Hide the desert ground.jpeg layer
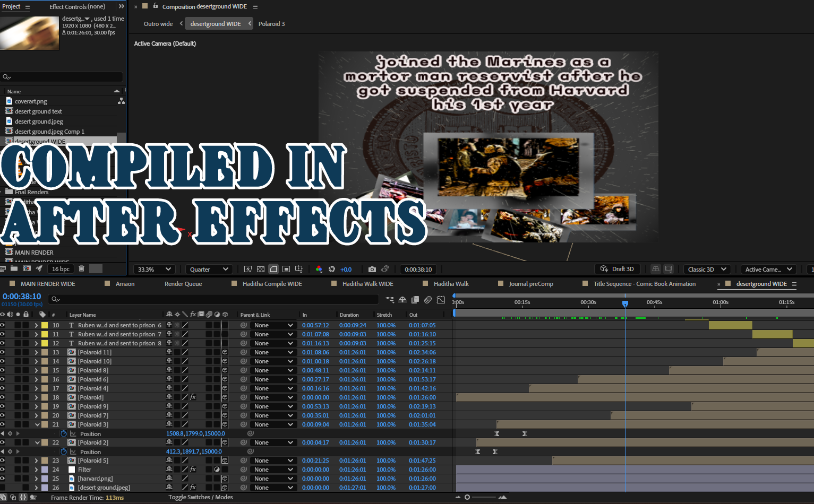 (3, 488)
